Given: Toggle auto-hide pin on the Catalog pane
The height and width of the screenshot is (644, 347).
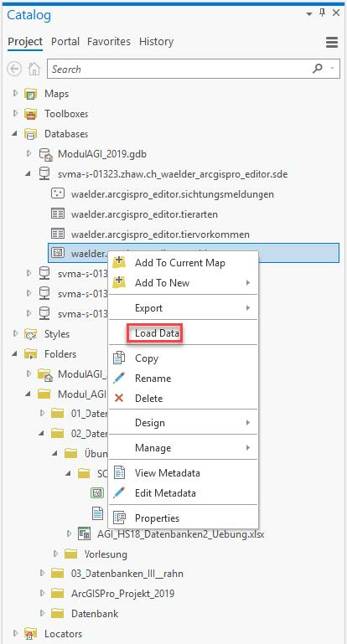Looking at the screenshot, I should pyautogui.click(x=323, y=13).
